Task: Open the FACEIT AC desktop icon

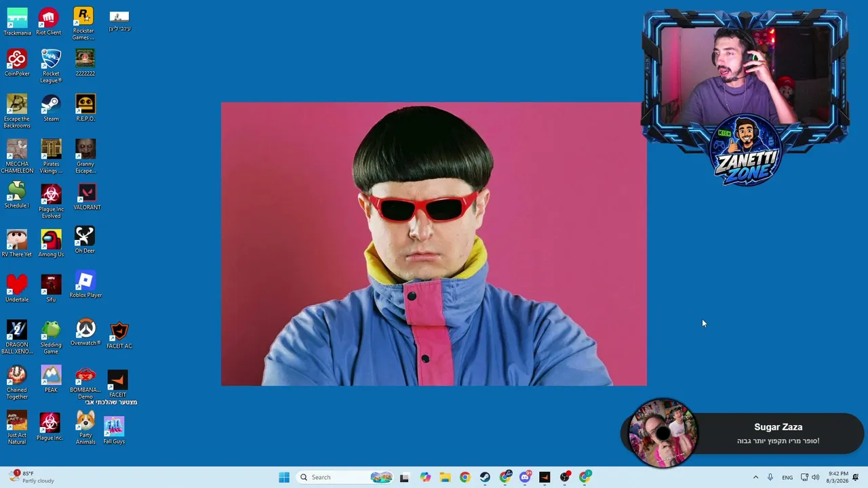Action: [119, 335]
